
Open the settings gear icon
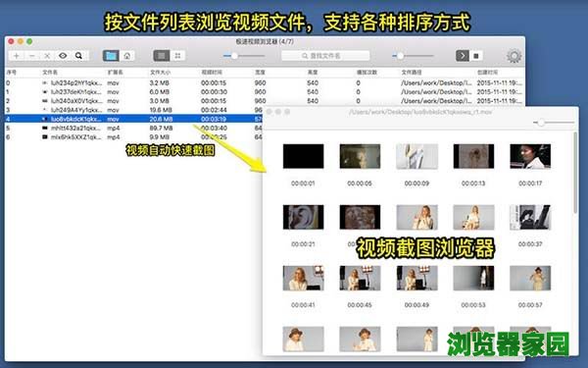tap(514, 56)
